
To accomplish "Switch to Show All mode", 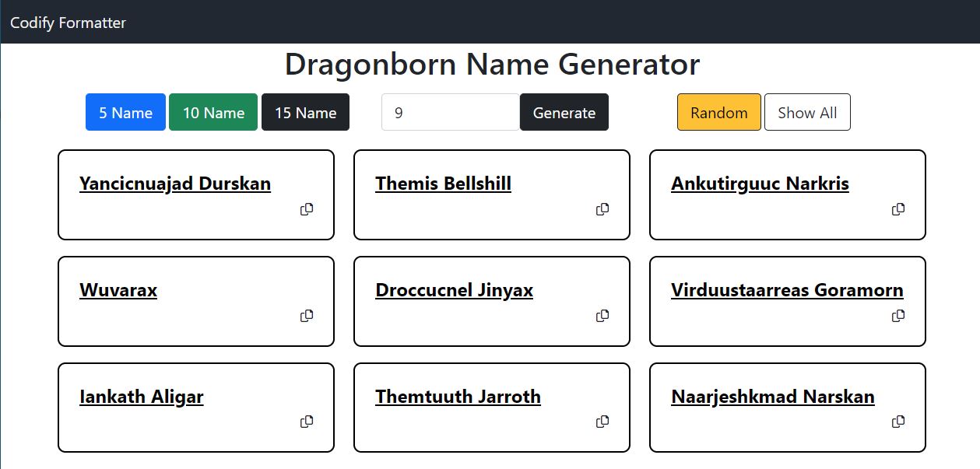I will pyautogui.click(x=807, y=112).
